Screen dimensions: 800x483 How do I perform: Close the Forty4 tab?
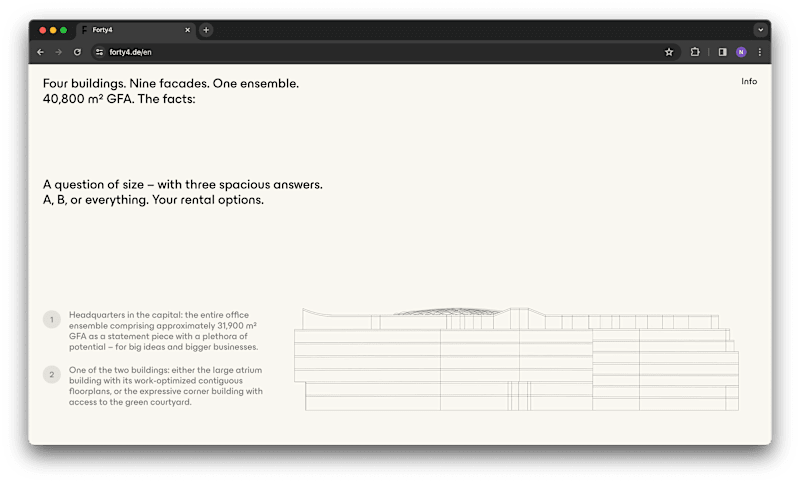coord(187,30)
